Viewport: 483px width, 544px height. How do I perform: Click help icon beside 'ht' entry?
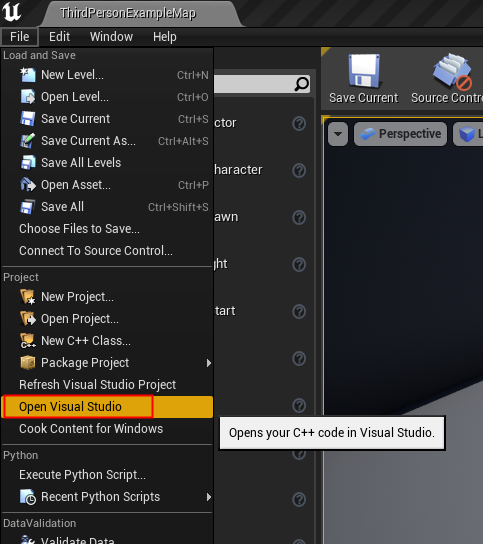299,264
